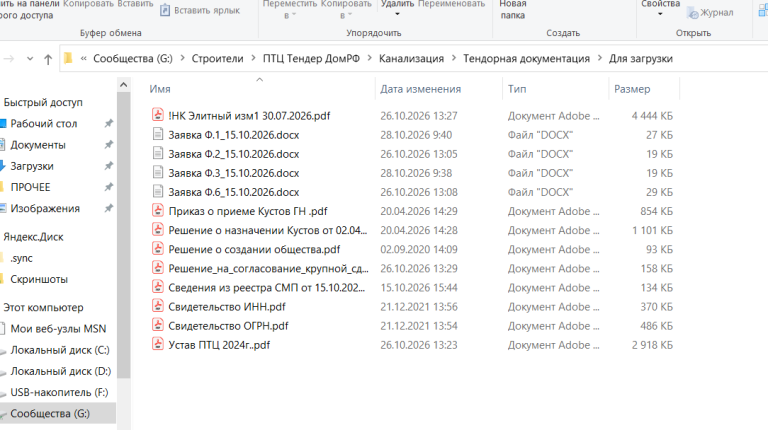Open Загрузки in quick access
The width and height of the screenshot is (768, 430).
32,166
